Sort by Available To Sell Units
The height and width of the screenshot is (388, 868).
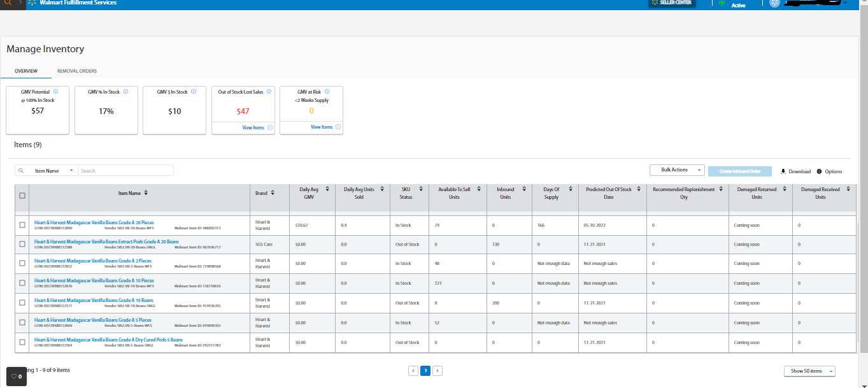pos(480,189)
